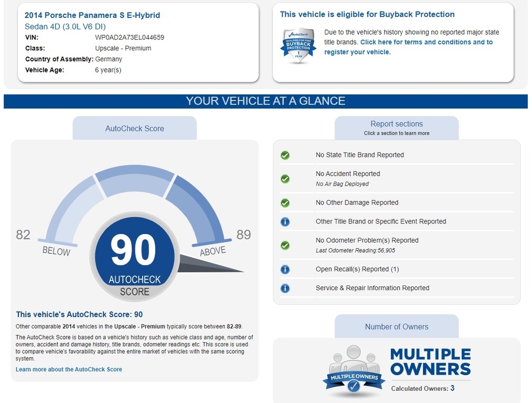Open Service & Repair Information Reported section
The width and height of the screenshot is (532, 403).
(372, 288)
